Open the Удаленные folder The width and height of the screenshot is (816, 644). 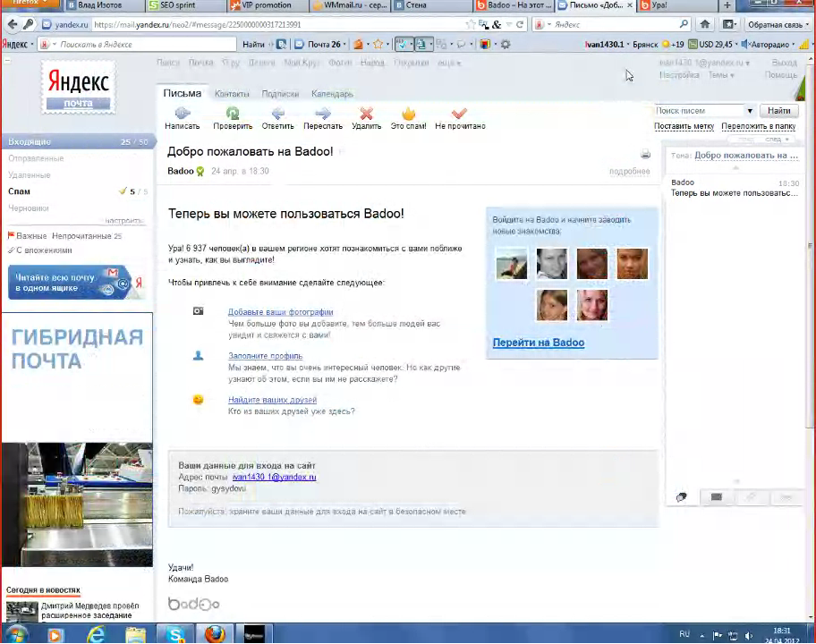(x=30, y=174)
